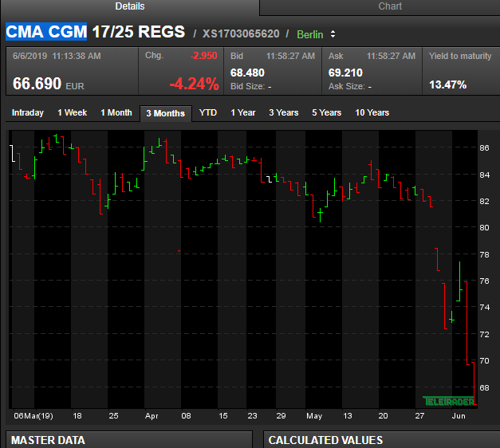Click the 6/6/2019 11:13:38 AM timestamp
500x448 pixels.
(57, 56)
